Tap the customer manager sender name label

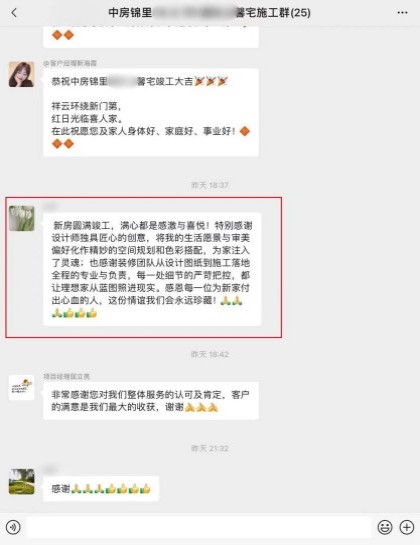[70, 63]
